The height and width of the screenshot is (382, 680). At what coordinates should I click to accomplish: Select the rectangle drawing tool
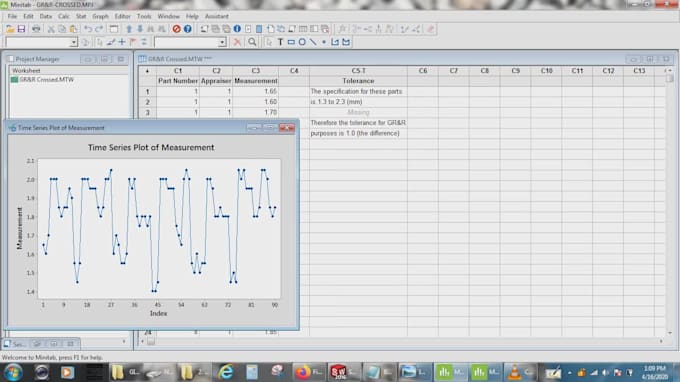pyautogui.click(x=291, y=42)
